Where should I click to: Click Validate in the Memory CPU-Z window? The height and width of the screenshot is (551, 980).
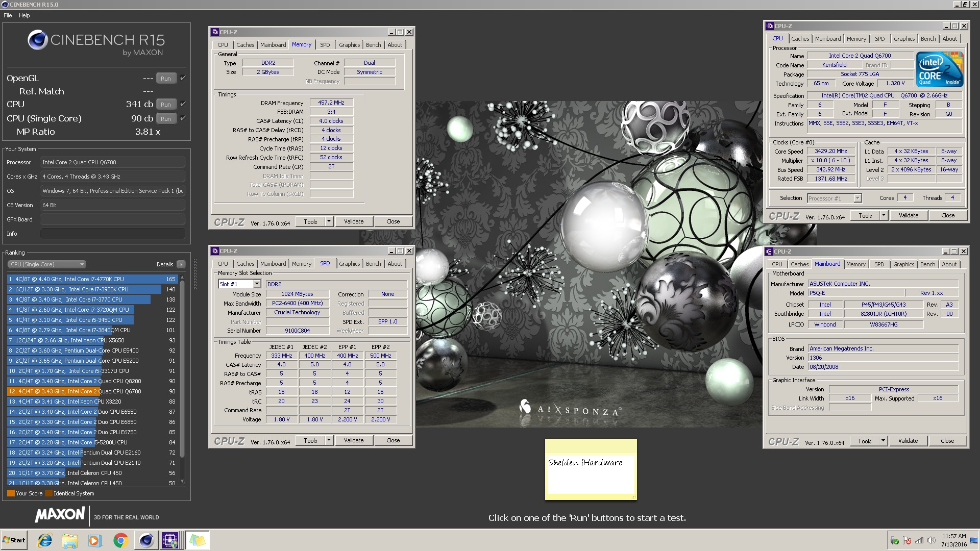tap(354, 221)
